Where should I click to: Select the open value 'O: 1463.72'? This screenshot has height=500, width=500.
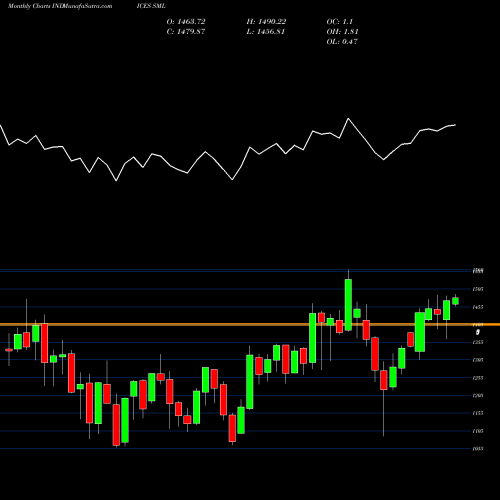pyautogui.click(x=186, y=22)
